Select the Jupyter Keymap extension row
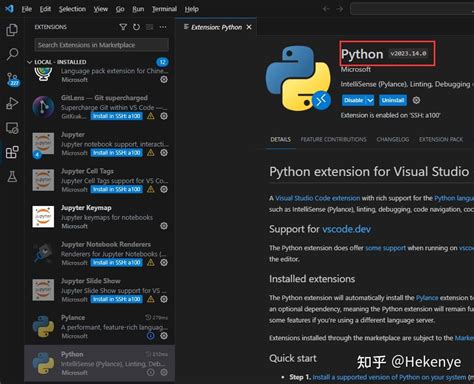This screenshot has width=474, height=384. point(100,217)
